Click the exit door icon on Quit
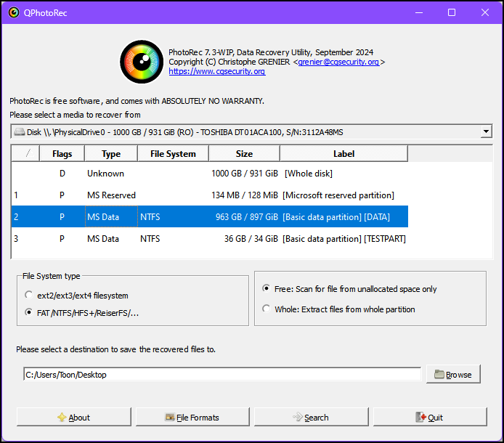 tap(420, 418)
